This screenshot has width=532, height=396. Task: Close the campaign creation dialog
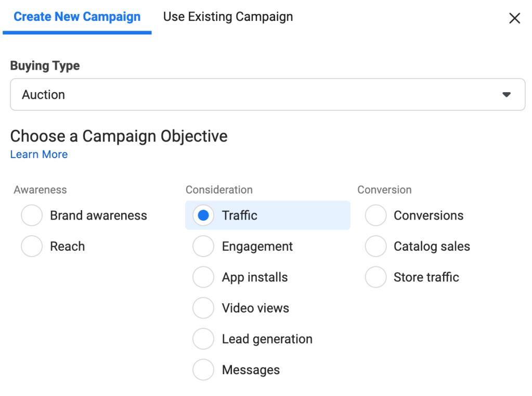click(x=514, y=19)
